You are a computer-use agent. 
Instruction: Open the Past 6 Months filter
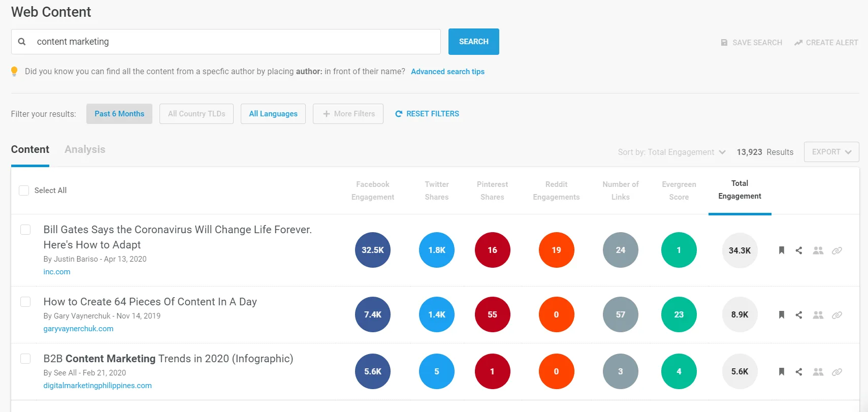click(119, 114)
